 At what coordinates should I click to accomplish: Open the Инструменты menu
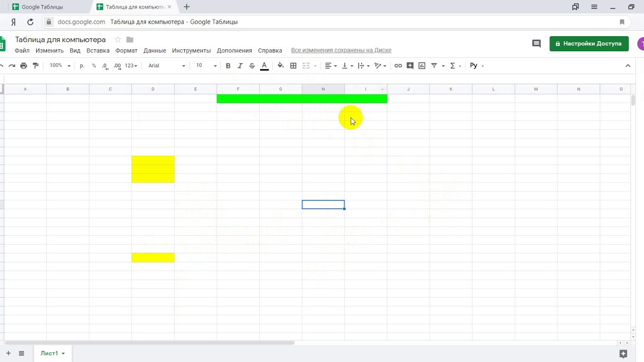tap(191, 51)
